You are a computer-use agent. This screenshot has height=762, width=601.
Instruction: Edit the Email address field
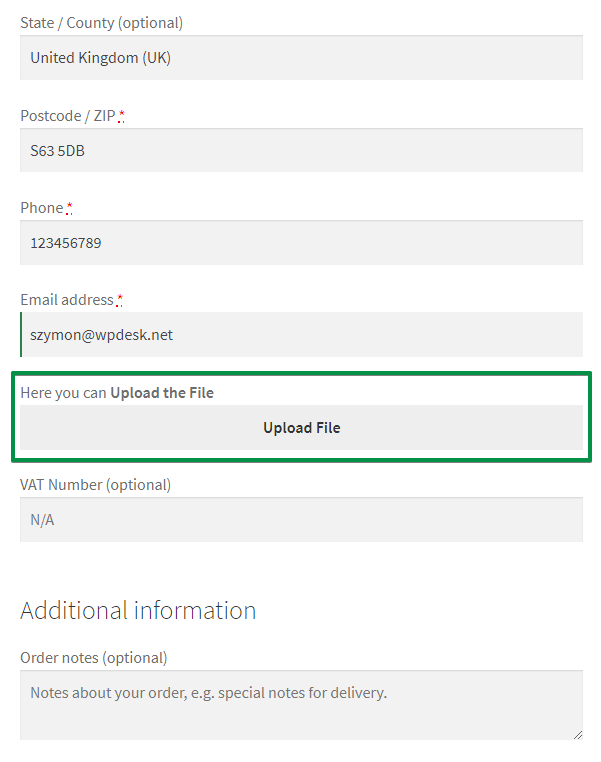tap(301, 334)
